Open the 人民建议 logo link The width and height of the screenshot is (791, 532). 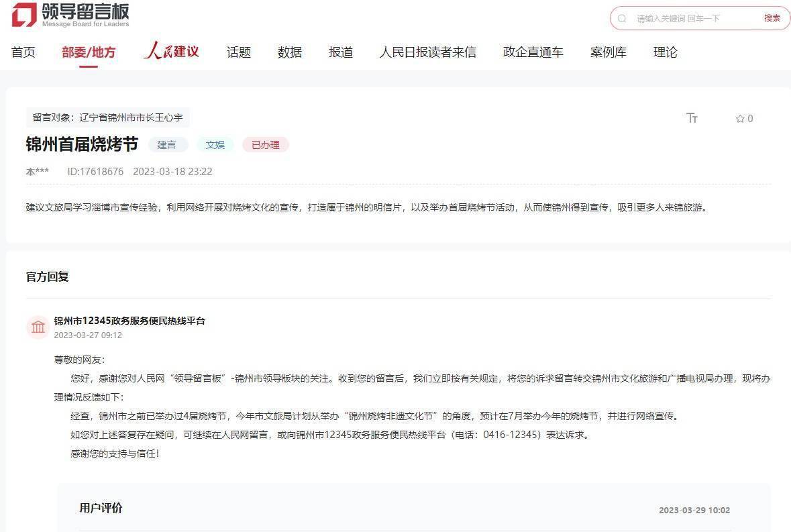(x=171, y=52)
